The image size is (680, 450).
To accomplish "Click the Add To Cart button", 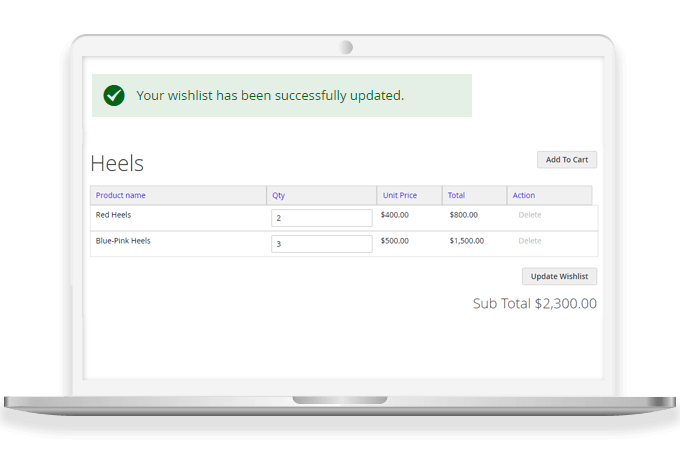I will (566, 160).
